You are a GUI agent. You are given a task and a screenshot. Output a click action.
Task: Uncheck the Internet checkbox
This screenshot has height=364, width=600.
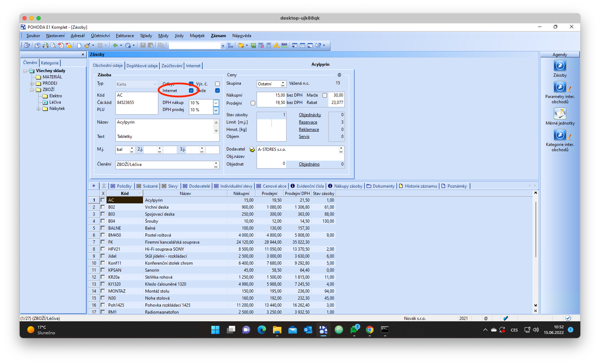tap(191, 91)
